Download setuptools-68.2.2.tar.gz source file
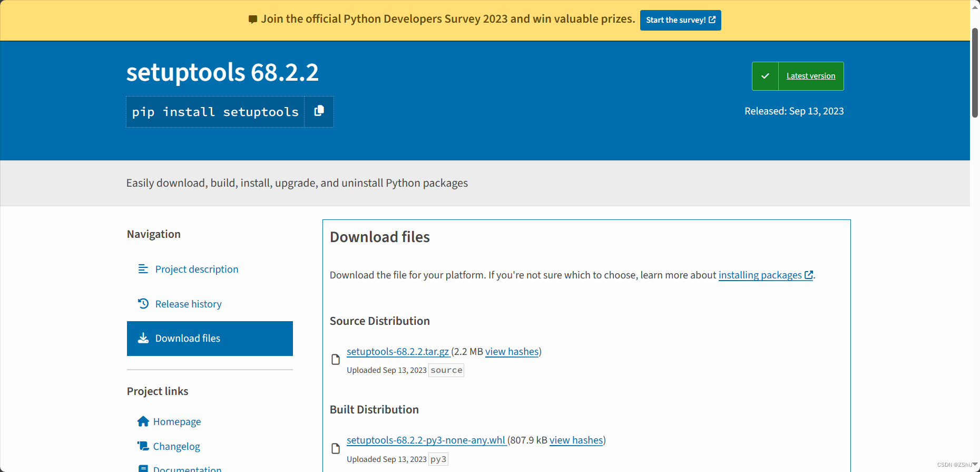This screenshot has height=472, width=980. (x=398, y=351)
